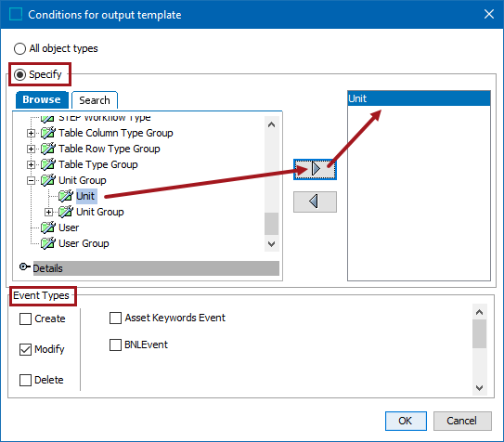Click the User object type icon
This screenshot has height=442, width=504.
point(48,227)
